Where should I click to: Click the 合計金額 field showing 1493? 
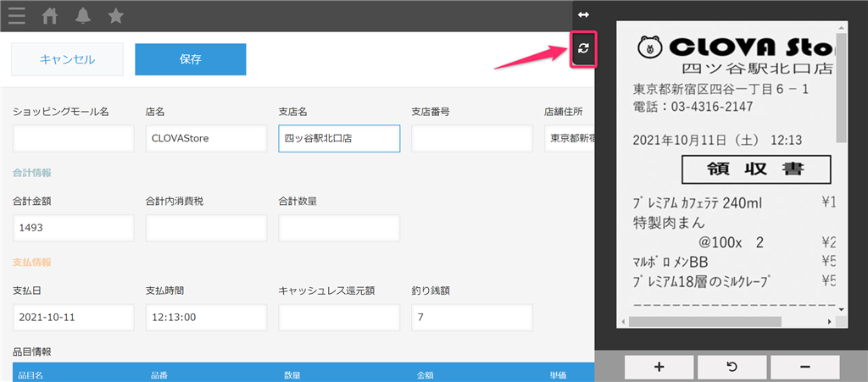click(x=74, y=229)
